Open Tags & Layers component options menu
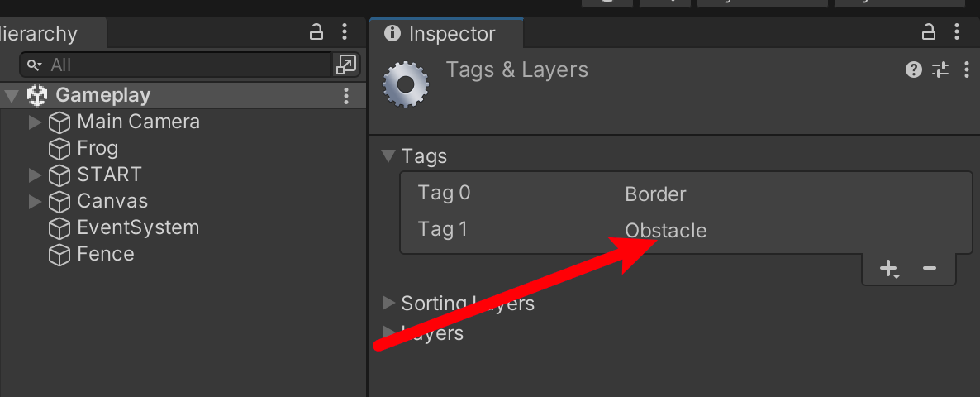 pyautogui.click(x=966, y=69)
